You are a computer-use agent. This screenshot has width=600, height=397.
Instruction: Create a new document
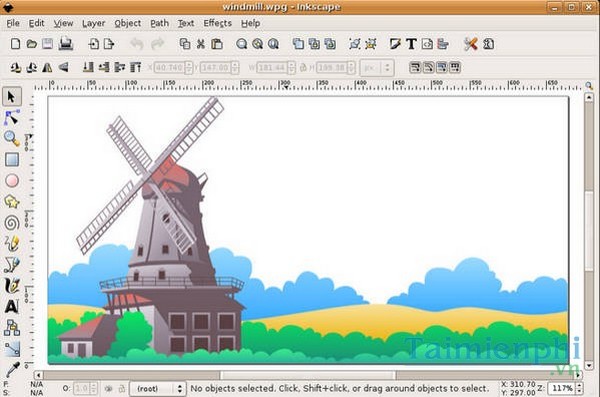[15, 44]
